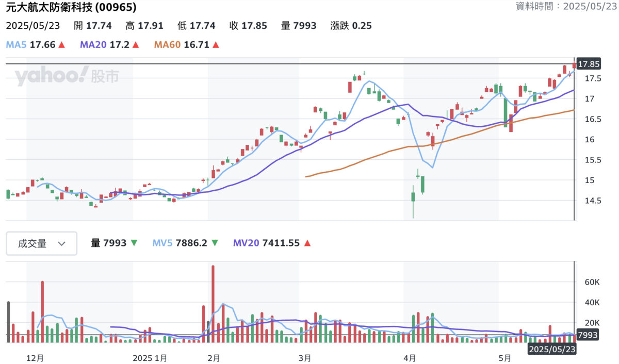
Task: Click the red up triangle after MV20 7411.55
Action: coord(307,243)
